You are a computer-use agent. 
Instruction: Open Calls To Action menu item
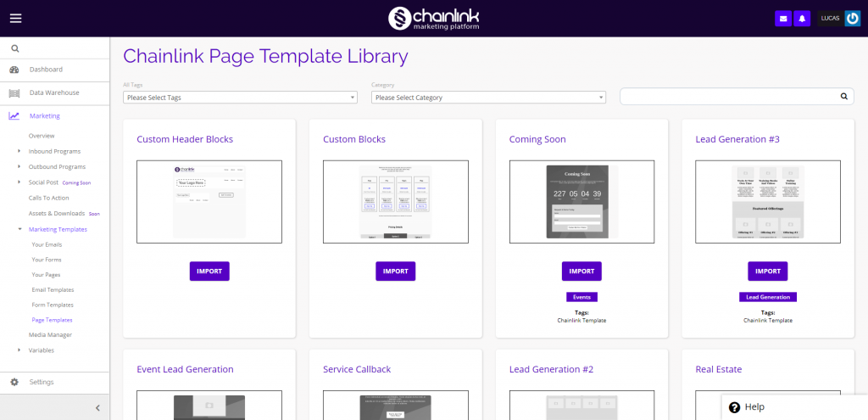pyautogui.click(x=48, y=198)
